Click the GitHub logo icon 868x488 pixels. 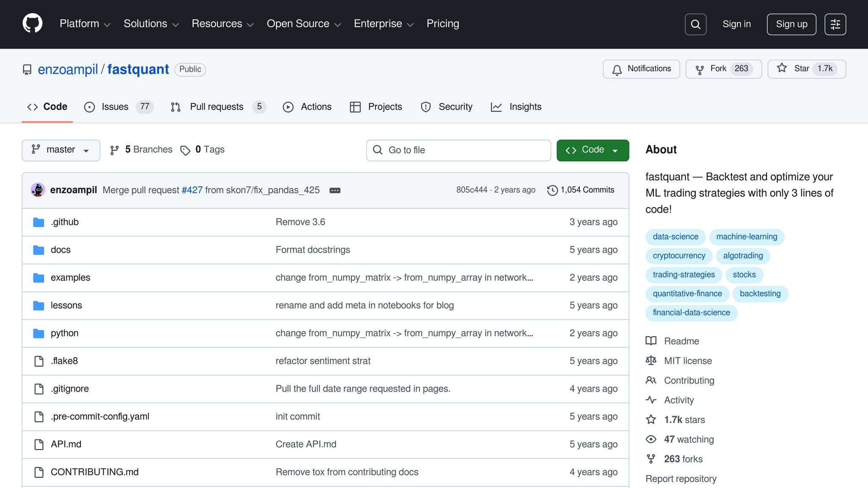coord(32,24)
